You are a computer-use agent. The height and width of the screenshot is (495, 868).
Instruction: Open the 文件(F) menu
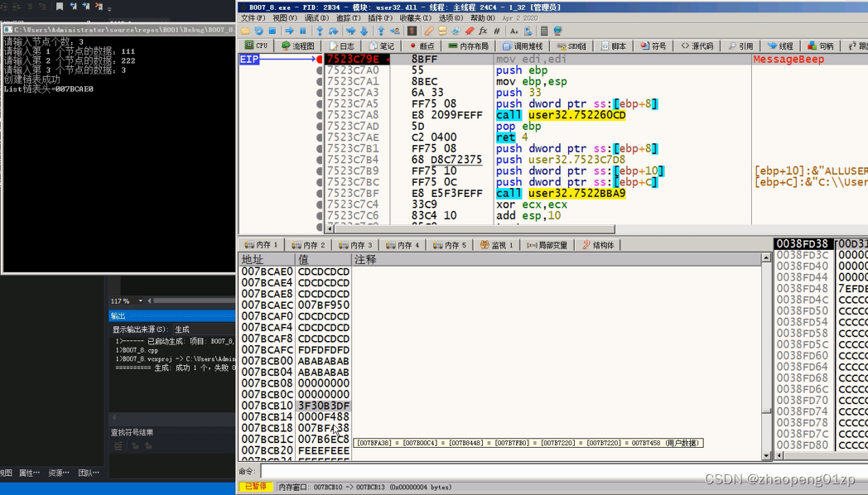(253, 17)
